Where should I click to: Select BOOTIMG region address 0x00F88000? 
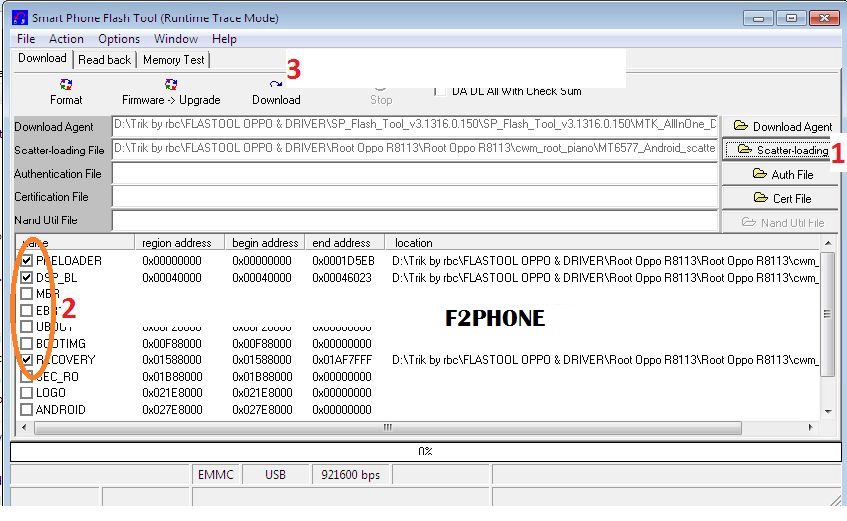tap(172, 344)
